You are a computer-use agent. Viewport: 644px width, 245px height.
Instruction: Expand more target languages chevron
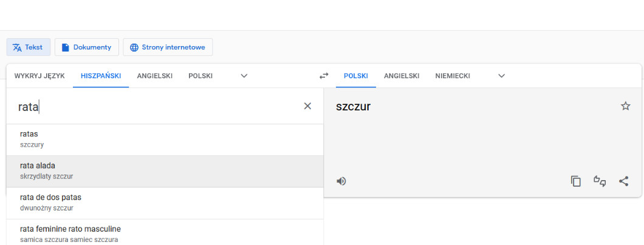[502, 76]
